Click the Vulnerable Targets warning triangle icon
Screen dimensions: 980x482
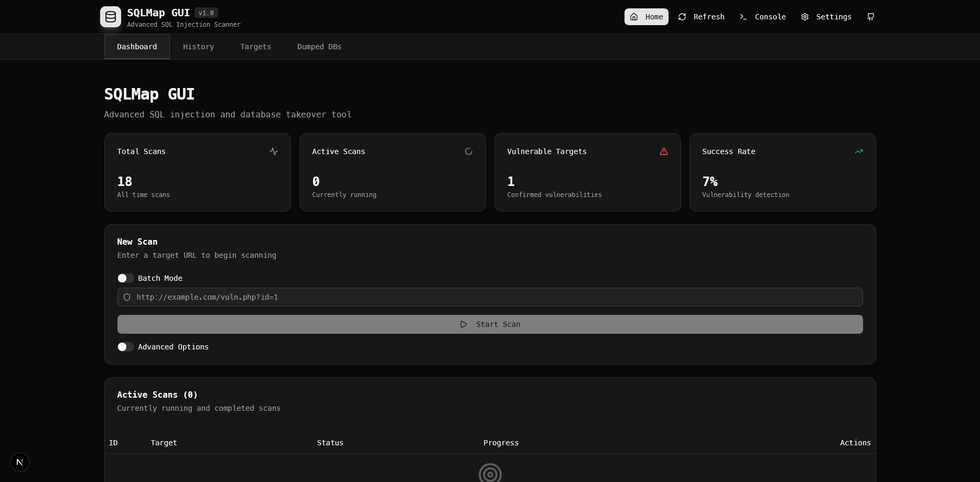664,151
